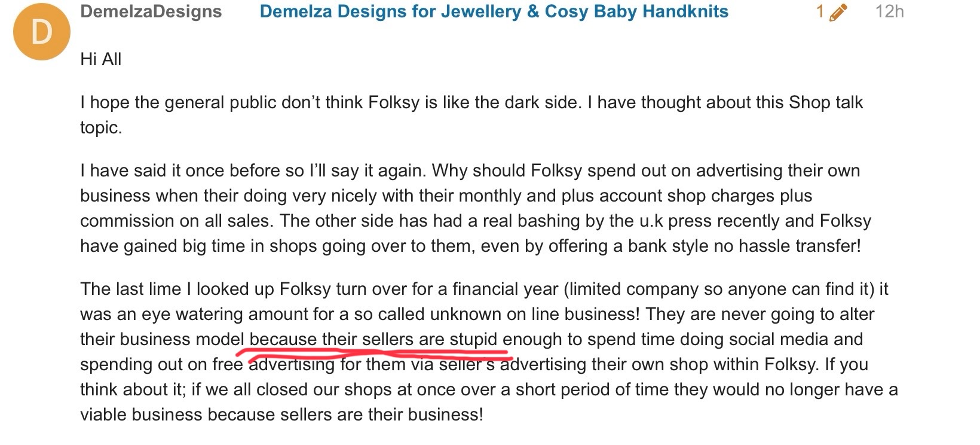Click the "Hi All" greeting line
The height and width of the screenshot is (445, 980).
(x=101, y=59)
